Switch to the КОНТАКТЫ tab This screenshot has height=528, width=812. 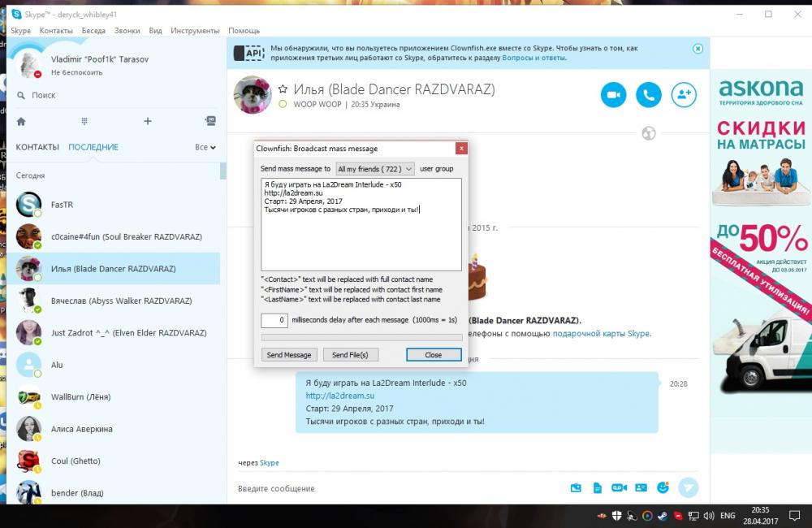(37, 147)
